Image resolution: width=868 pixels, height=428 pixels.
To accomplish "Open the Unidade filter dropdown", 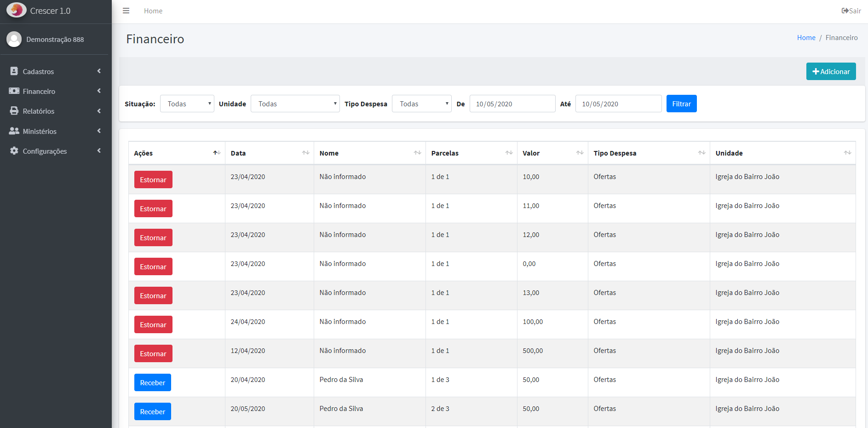I will pyautogui.click(x=295, y=104).
